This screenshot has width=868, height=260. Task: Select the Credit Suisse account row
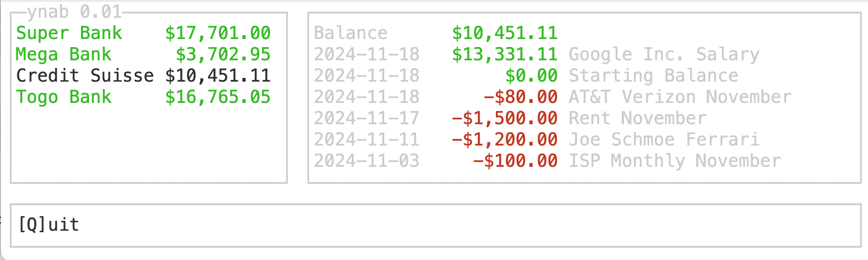[x=143, y=76]
